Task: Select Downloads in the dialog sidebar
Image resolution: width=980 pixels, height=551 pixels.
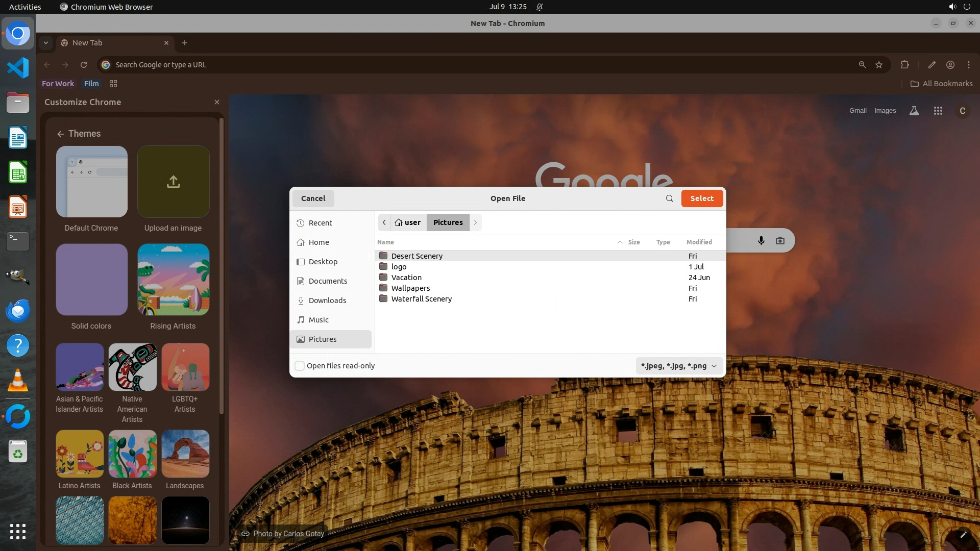Action: click(327, 300)
